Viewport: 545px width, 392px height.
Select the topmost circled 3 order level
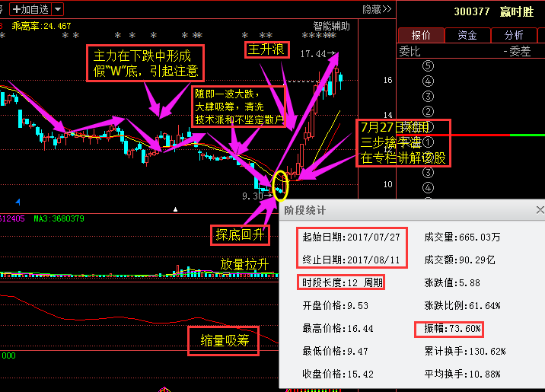(x=429, y=96)
